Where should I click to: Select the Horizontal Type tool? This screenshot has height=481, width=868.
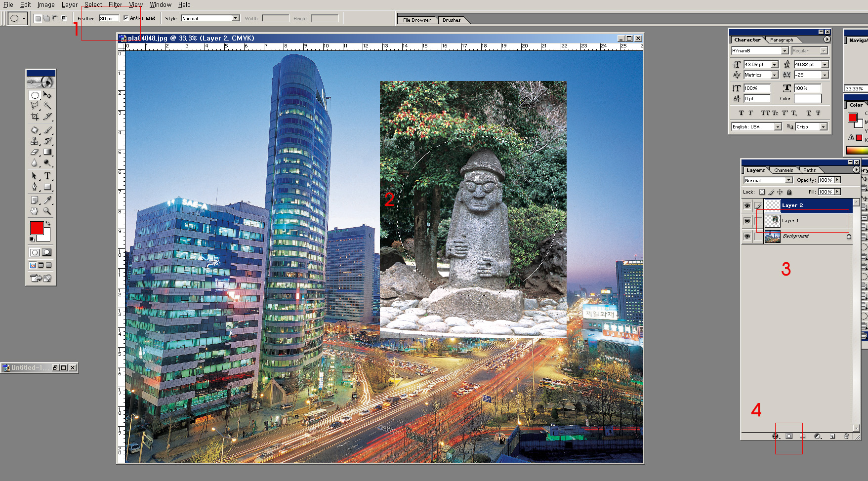[x=47, y=176]
